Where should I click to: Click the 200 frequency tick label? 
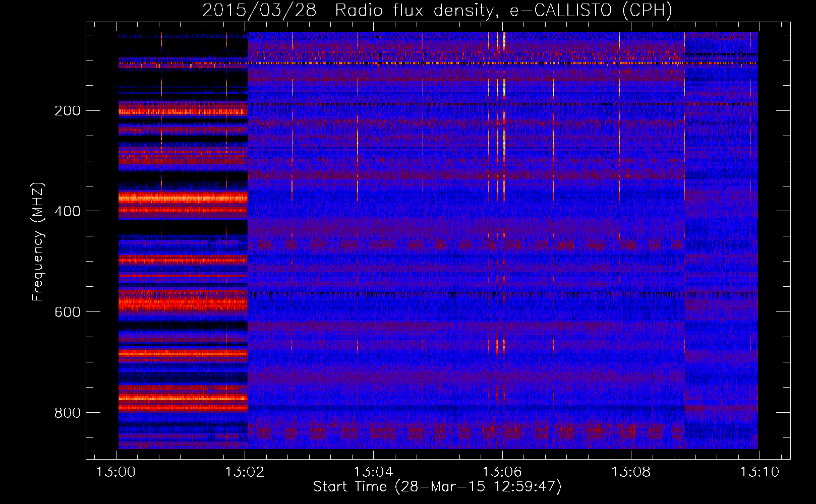tap(68, 111)
